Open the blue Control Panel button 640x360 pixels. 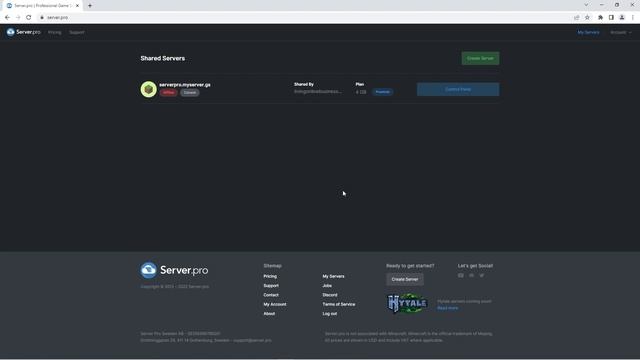458,89
